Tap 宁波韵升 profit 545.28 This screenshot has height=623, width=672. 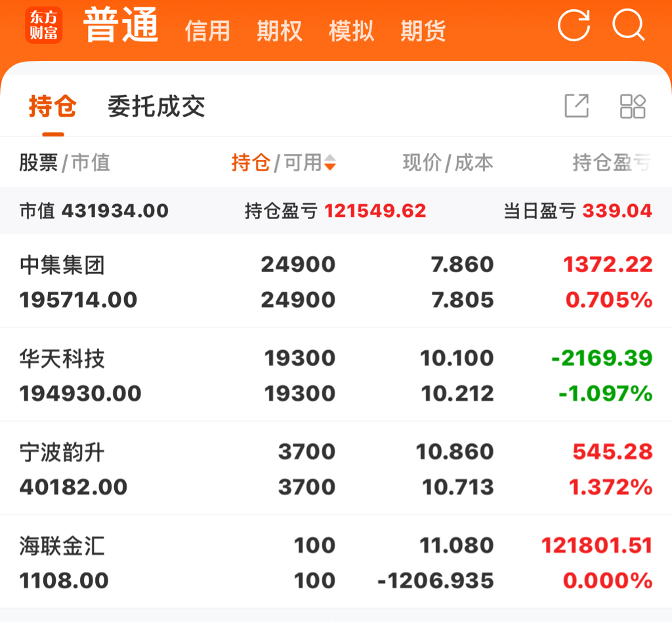pos(612,451)
